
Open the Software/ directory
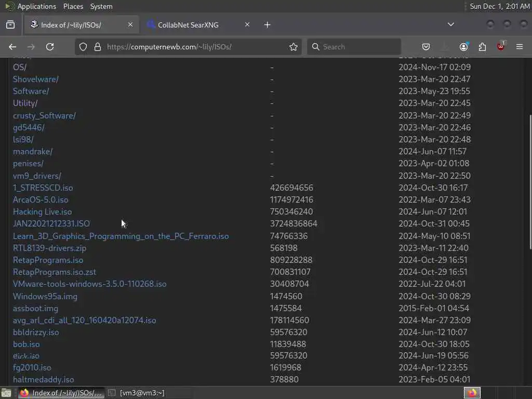coord(31,91)
